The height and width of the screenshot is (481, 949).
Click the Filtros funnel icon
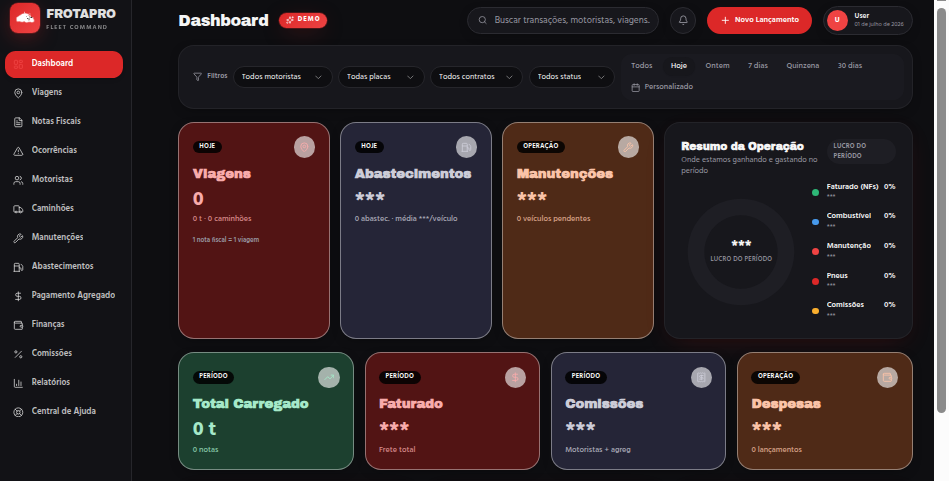[x=197, y=77]
